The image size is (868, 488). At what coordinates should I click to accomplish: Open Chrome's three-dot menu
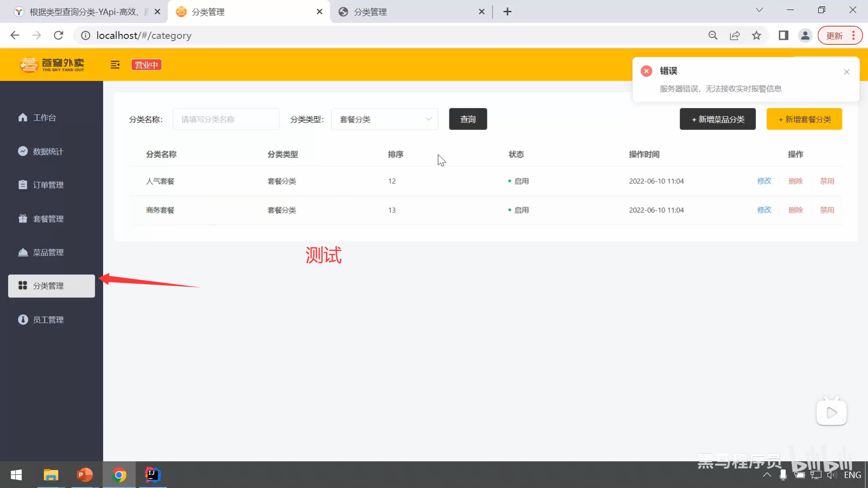tap(854, 35)
